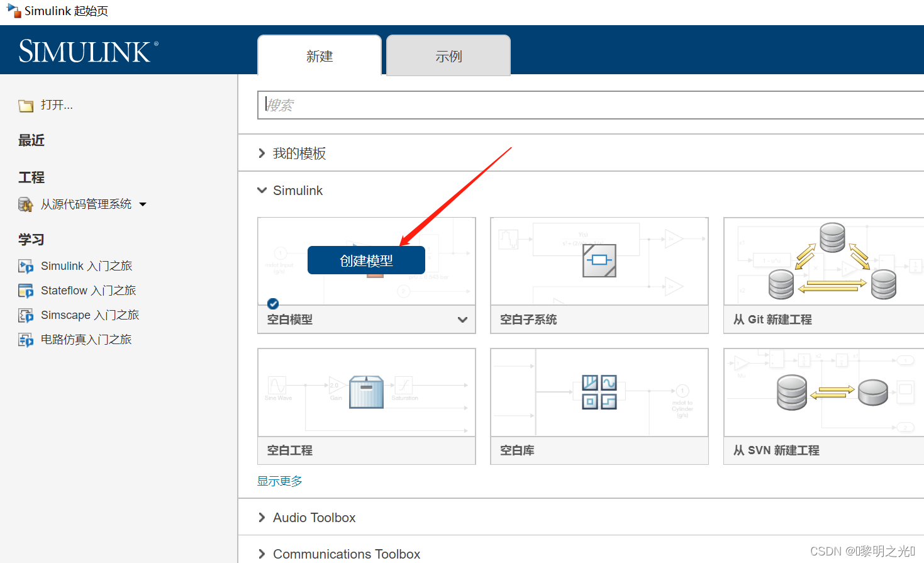Open the 从源代码管理系统 dropdown arrow
The image size is (924, 563).
[143, 204]
